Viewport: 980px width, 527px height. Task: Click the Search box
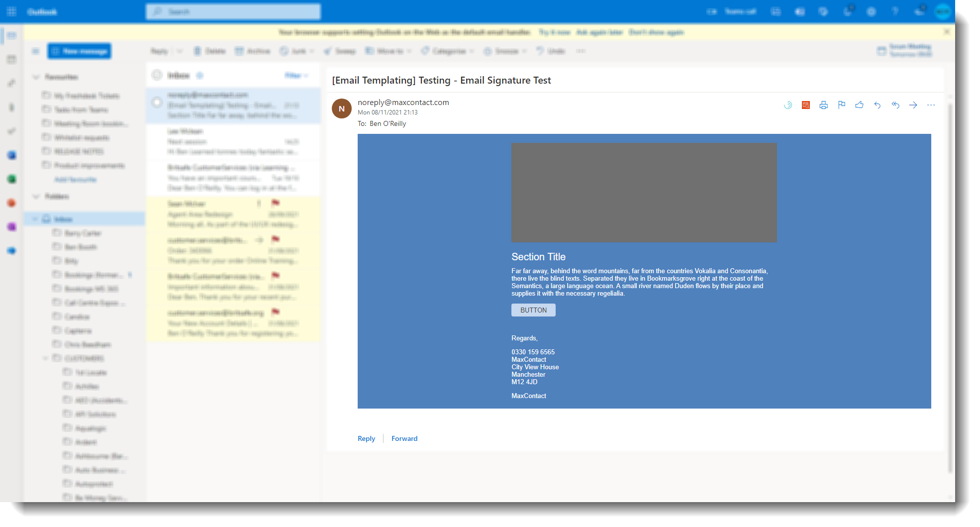(233, 11)
